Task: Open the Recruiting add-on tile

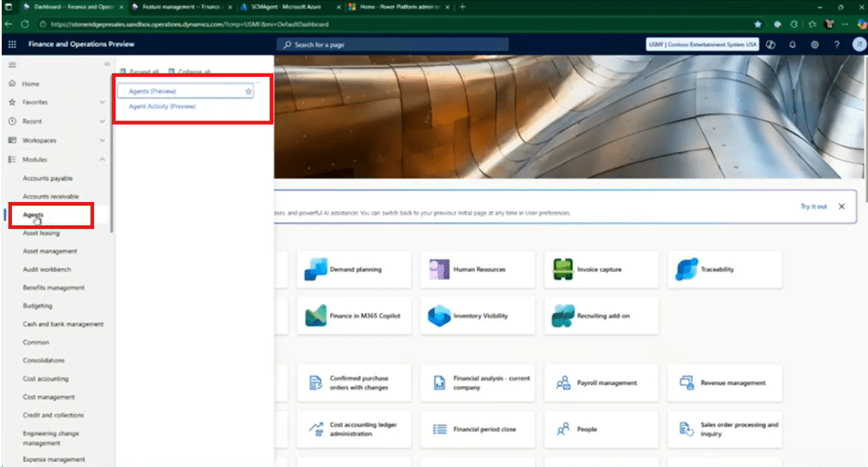Action: click(601, 316)
